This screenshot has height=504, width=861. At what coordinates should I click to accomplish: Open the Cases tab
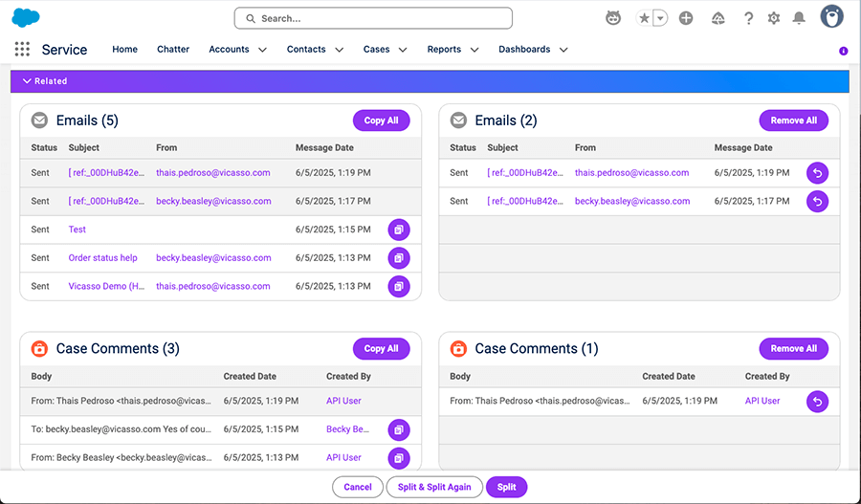(376, 50)
